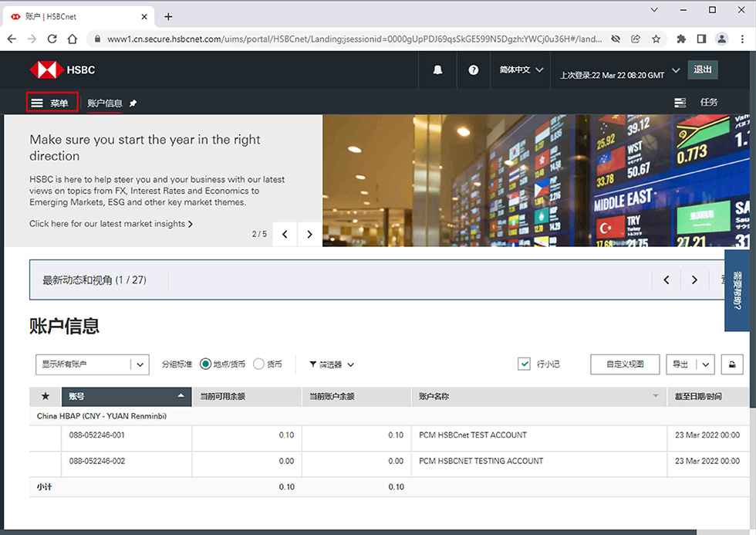Viewport: 756px width, 535px height.
Task: Open account 088-052246-001 row
Action: point(96,435)
